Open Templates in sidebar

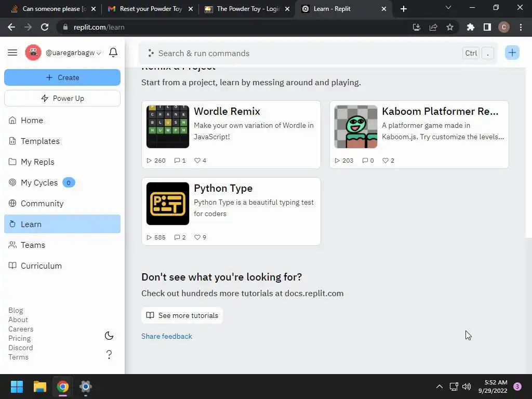(62, 141)
